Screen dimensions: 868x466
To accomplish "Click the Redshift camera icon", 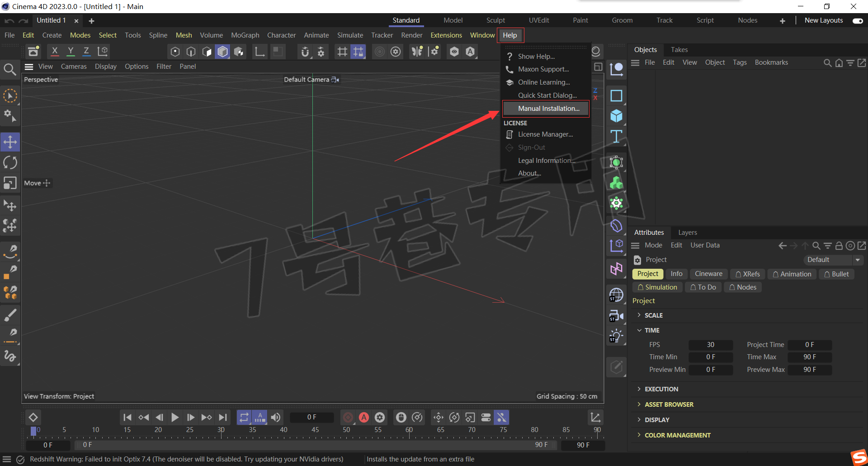I will pos(616,316).
